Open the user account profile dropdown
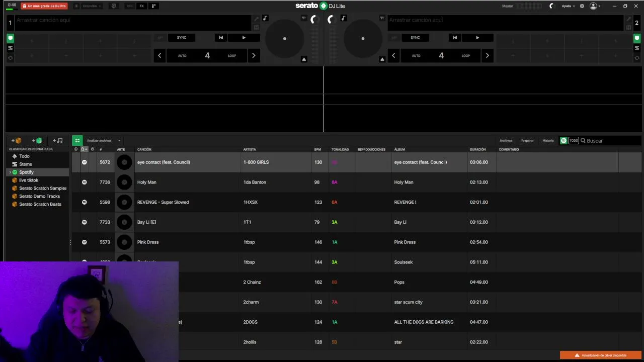The image size is (644, 362). 595,6
